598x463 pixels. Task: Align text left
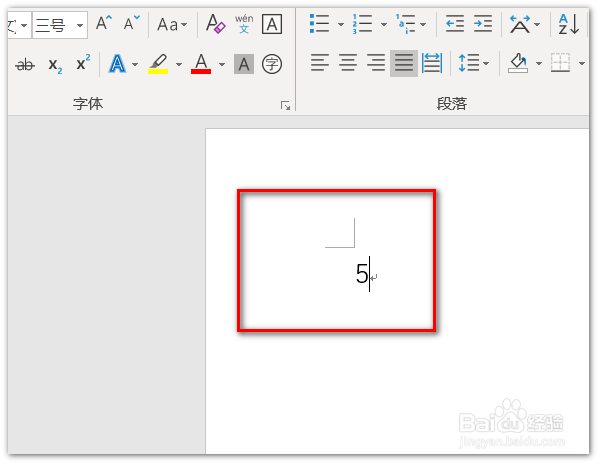(320, 63)
